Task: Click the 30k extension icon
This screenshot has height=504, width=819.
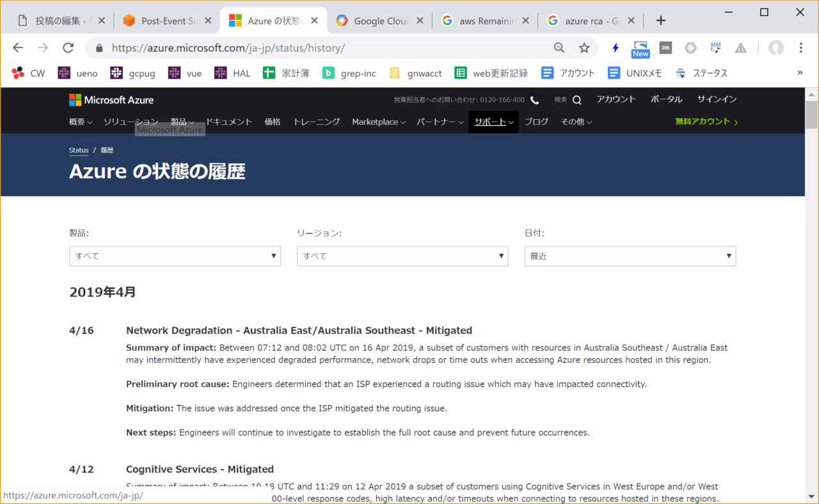Action: click(x=665, y=48)
